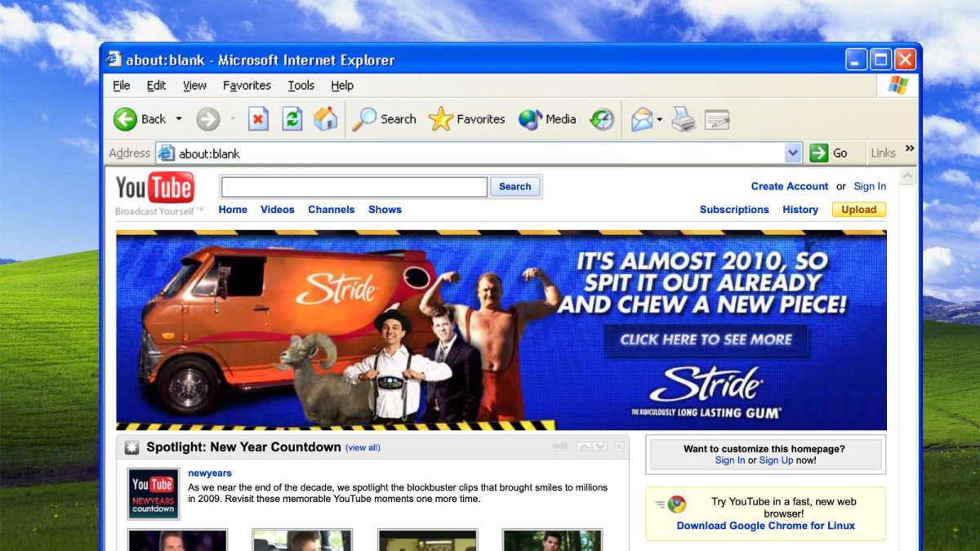Click the Create Account link
This screenshot has height=551, width=980.
coord(790,186)
